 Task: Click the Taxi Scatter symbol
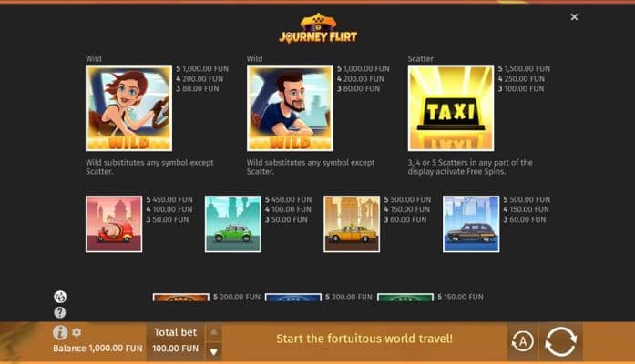tap(451, 108)
